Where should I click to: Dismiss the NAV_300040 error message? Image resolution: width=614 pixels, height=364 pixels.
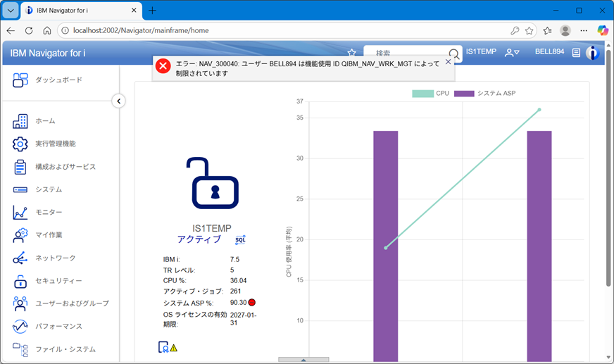(x=449, y=62)
